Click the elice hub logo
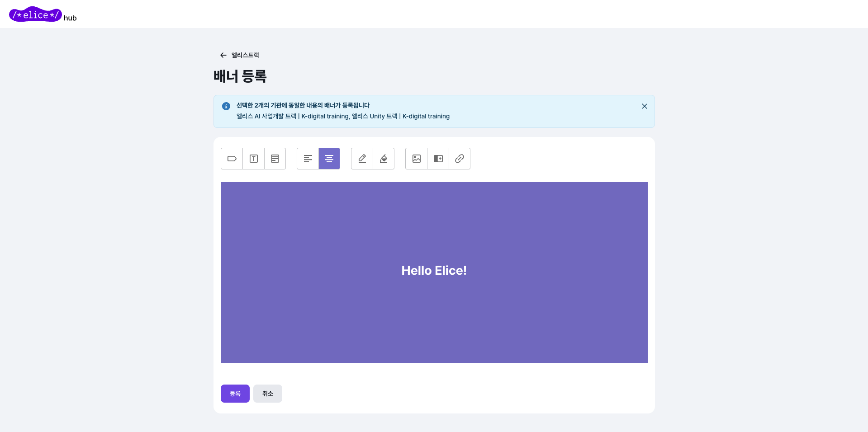 click(43, 14)
